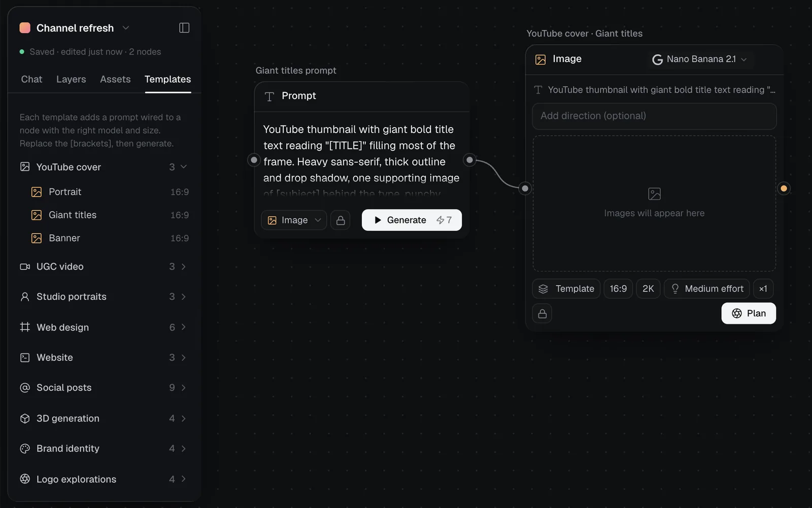This screenshot has width=812, height=508.
Task: Click the 3D generation cube icon
Action: [x=25, y=419]
